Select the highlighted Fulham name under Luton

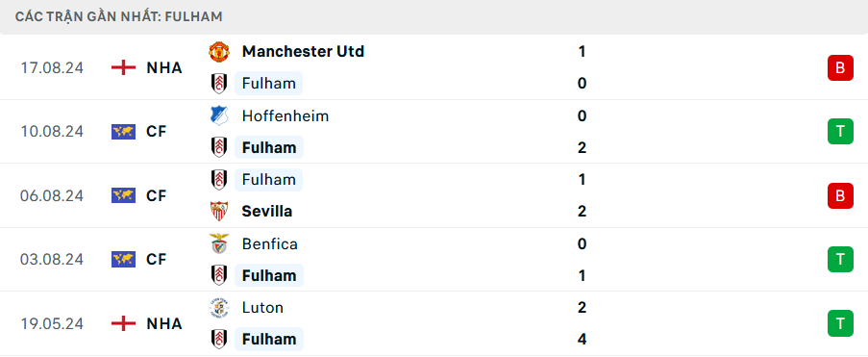(269, 340)
